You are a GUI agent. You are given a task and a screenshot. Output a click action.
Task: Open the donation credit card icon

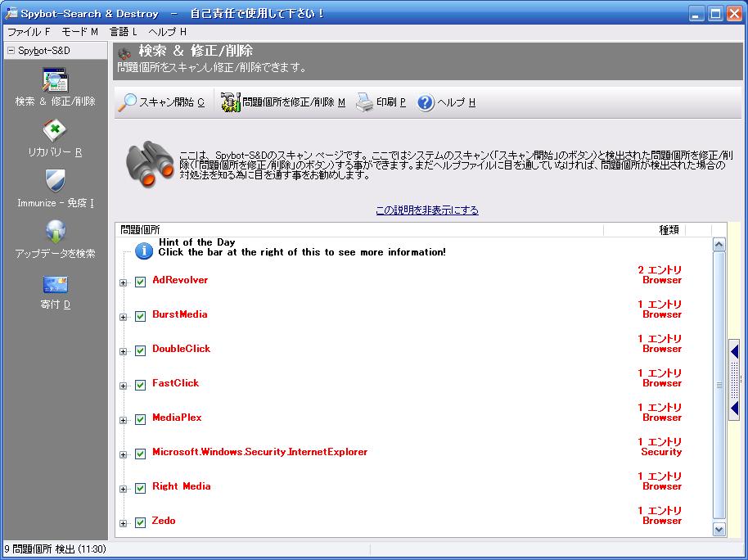(56, 284)
